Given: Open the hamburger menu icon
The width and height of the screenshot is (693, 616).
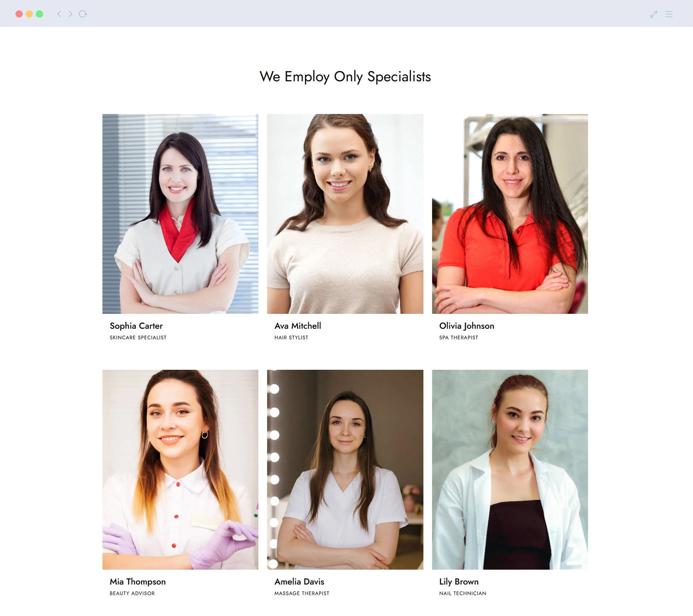Looking at the screenshot, I should click(669, 14).
